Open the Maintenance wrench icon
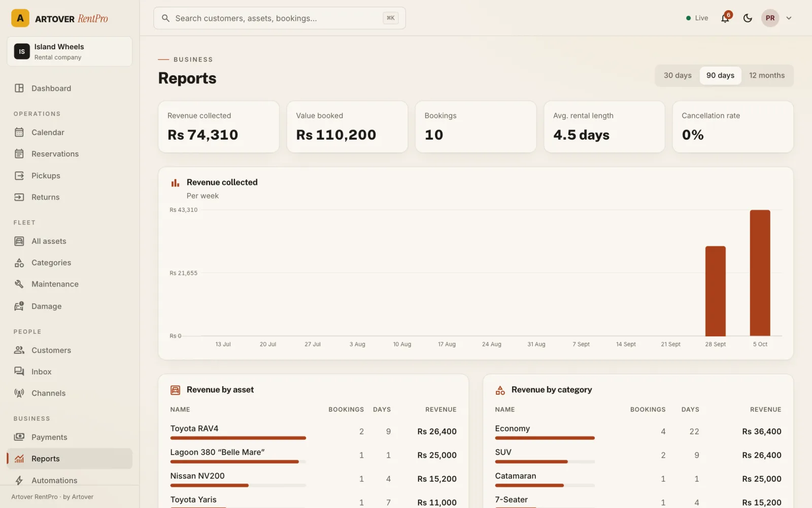812x508 pixels. (x=19, y=284)
